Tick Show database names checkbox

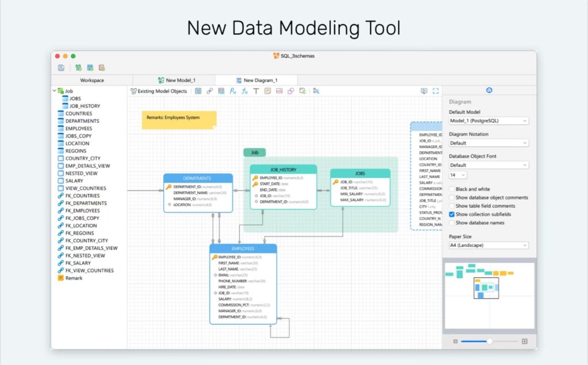[x=452, y=223]
